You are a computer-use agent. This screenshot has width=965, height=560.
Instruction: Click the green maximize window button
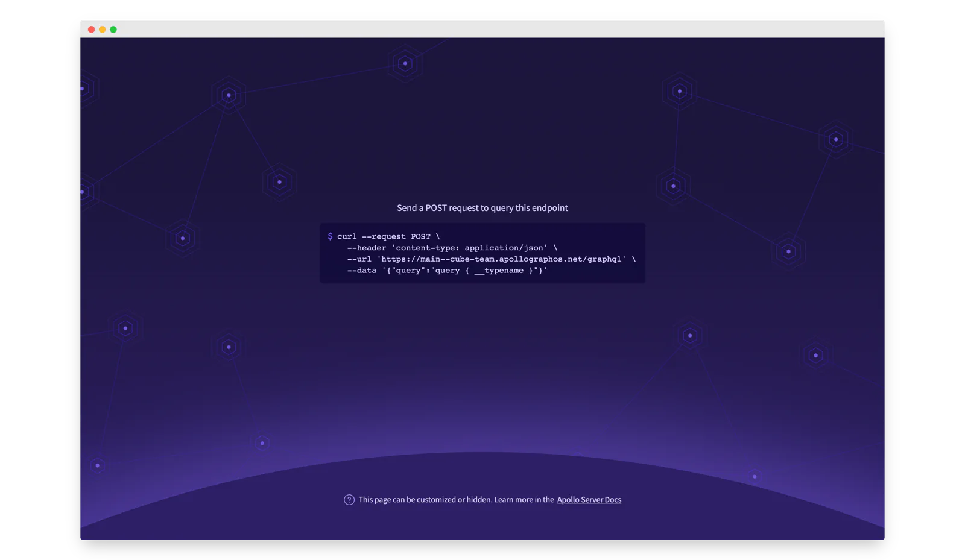coord(113,30)
